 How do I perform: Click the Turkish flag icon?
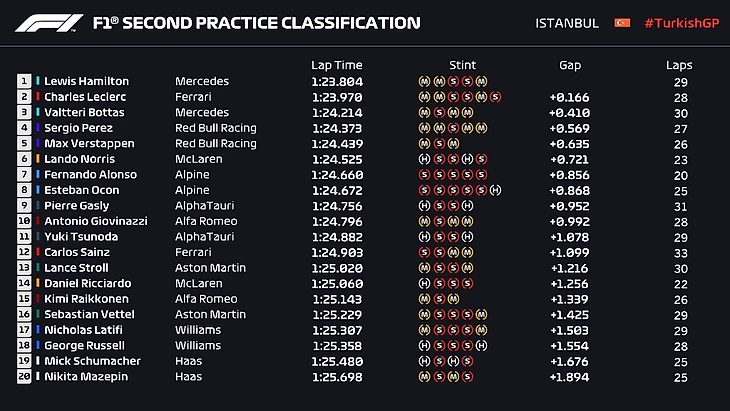(x=622, y=22)
